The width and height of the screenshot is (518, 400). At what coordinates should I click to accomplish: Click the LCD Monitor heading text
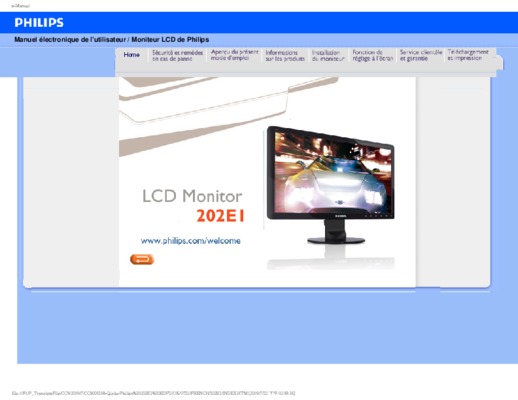(192, 196)
